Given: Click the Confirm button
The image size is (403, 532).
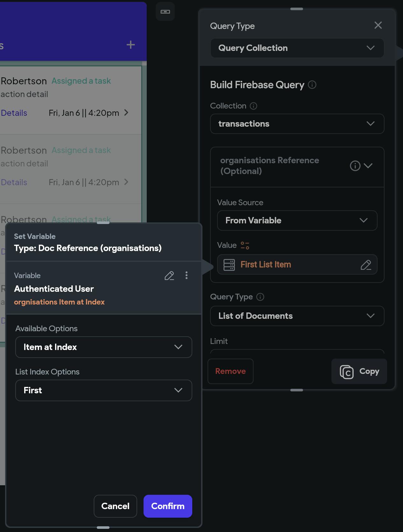Looking at the screenshot, I should (x=168, y=506).
